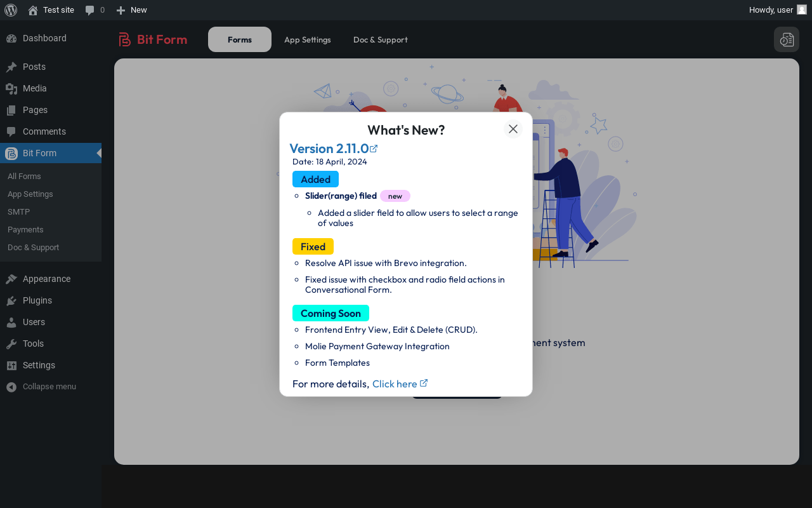Open Tools menu label
The width and height of the screenshot is (812, 508).
pyautogui.click(x=34, y=344)
